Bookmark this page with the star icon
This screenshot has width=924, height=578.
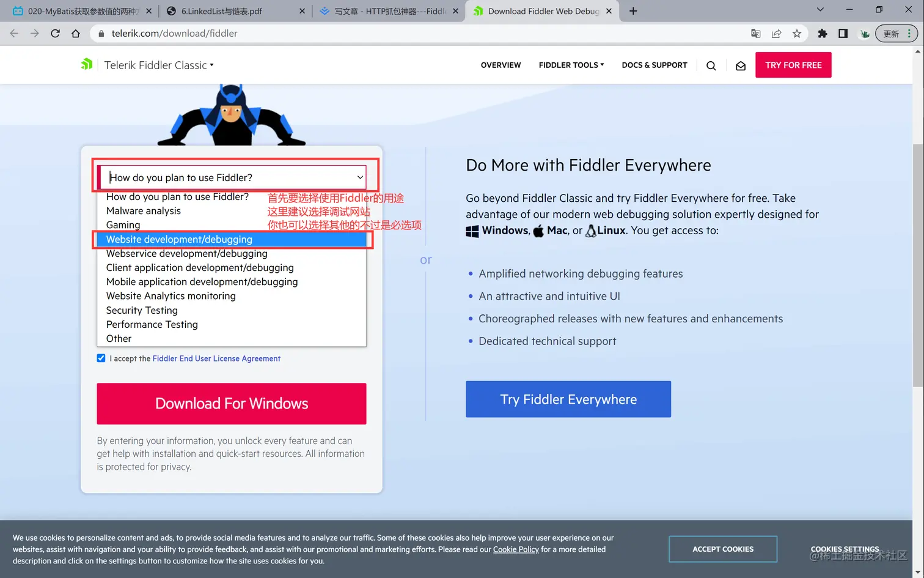pos(797,34)
